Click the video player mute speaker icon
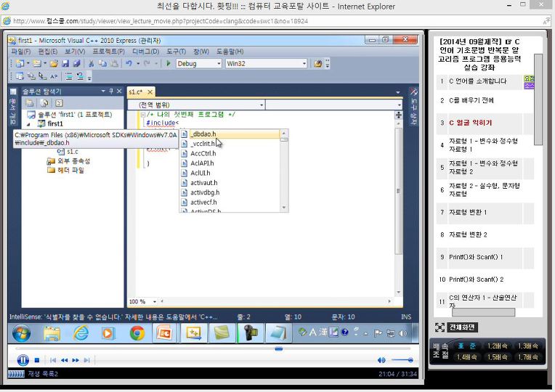 pos(381,360)
